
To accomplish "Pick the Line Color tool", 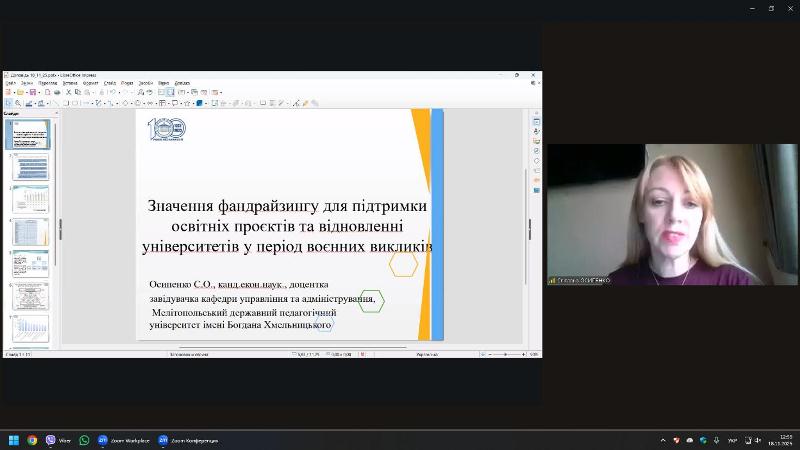I will pyautogui.click(x=29, y=103).
